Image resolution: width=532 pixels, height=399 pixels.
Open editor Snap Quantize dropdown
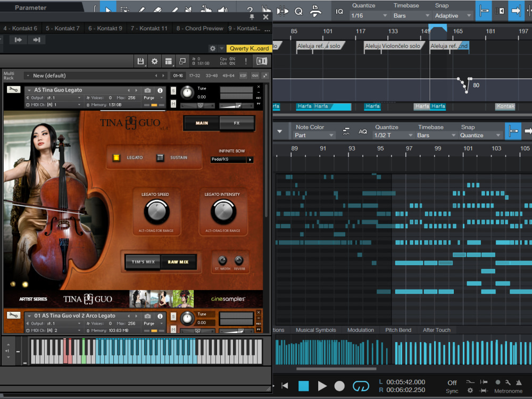pyautogui.click(x=480, y=135)
